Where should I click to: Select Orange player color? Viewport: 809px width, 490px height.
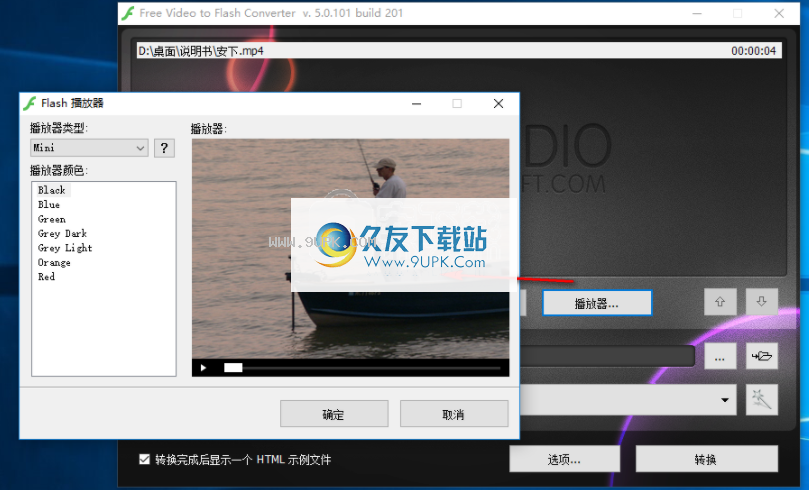[54, 263]
